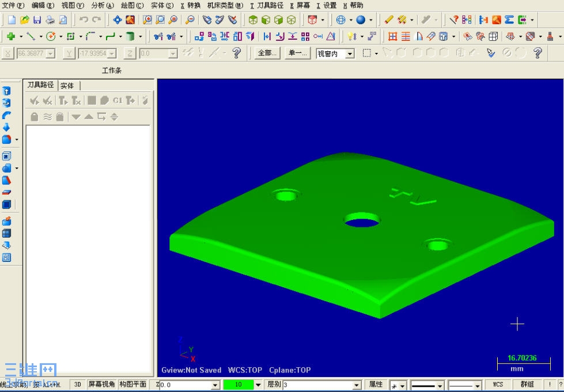
Task: Click the green cylinder primitive icon
Action: pyautogui.click(x=130, y=36)
